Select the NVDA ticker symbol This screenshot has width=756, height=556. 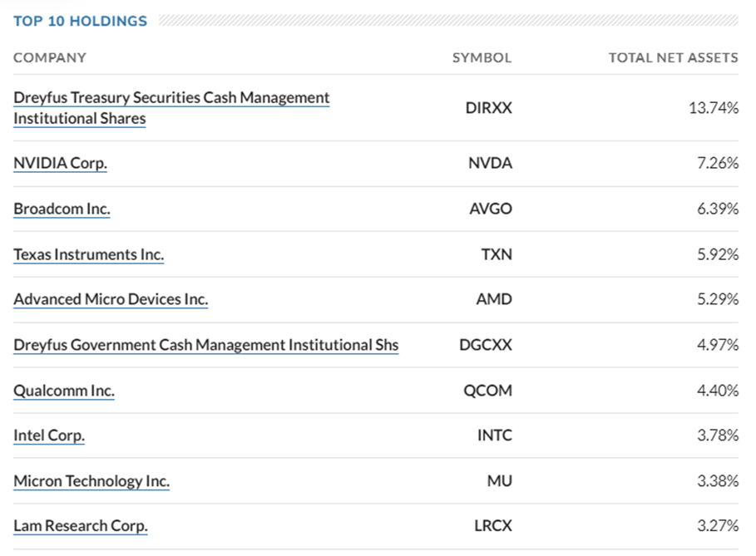click(x=490, y=163)
